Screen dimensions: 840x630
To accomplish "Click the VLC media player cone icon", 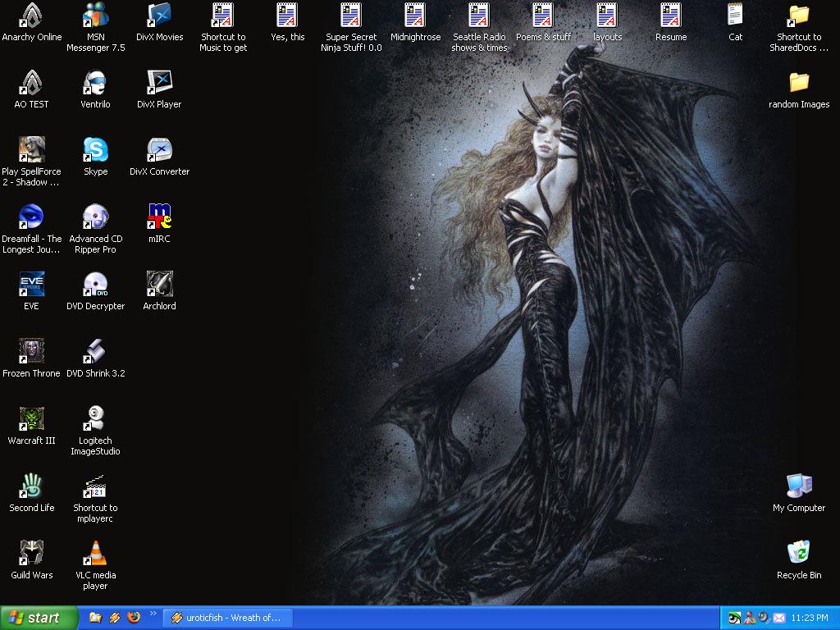I will [x=96, y=554].
